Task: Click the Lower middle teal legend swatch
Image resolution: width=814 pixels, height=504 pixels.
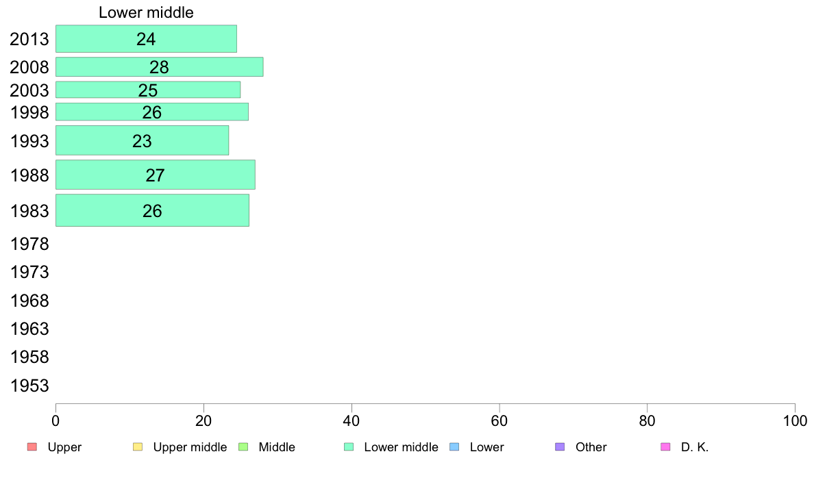Action: click(349, 447)
